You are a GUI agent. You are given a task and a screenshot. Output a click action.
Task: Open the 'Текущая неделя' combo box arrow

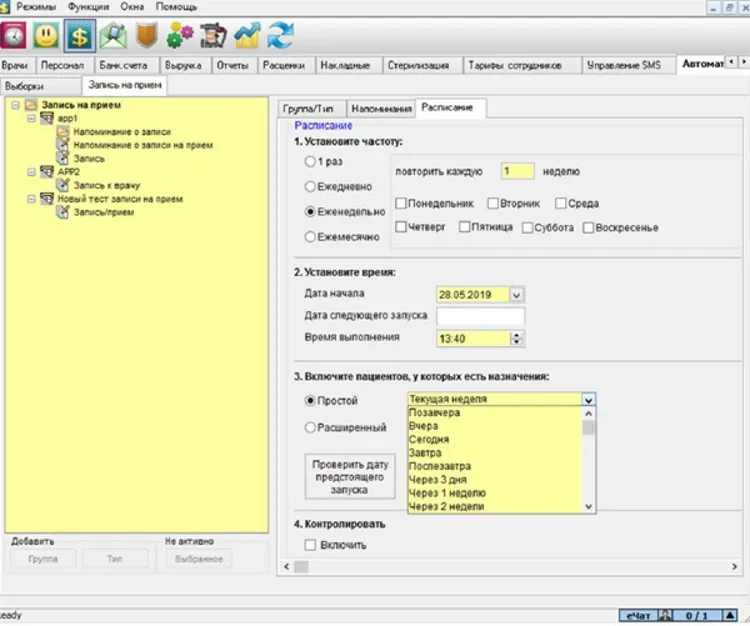pyautogui.click(x=588, y=399)
